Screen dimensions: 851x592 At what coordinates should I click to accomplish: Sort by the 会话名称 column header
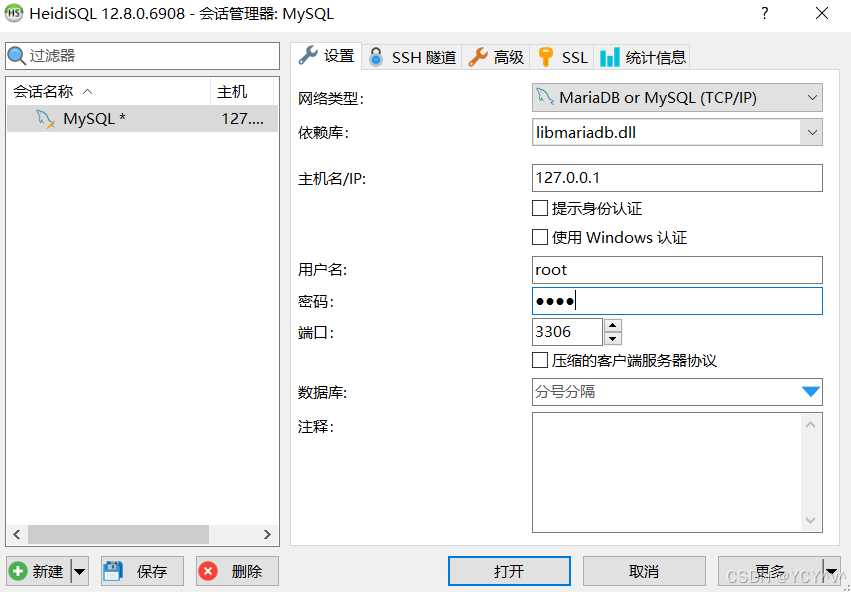click(x=108, y=92)
